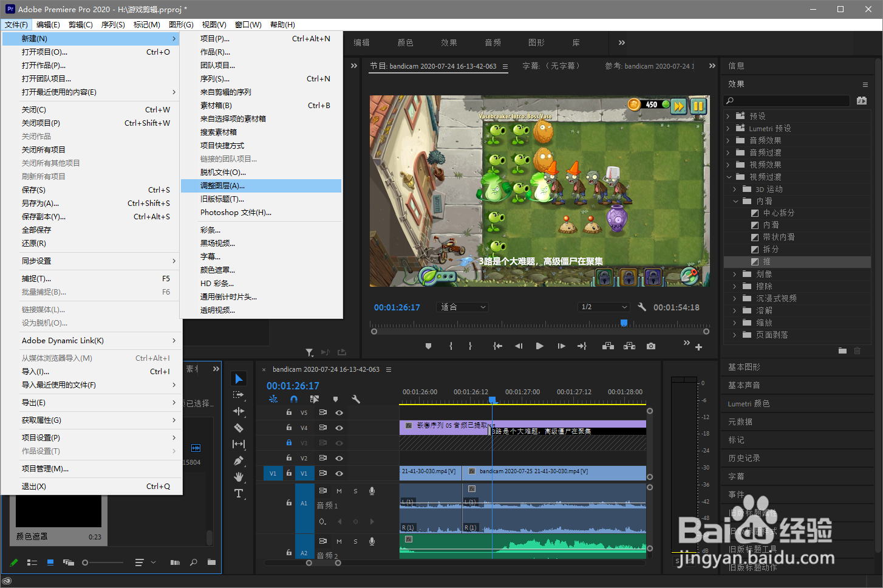
Task: Select the Selection (arrow) tool
Action: click(x=239, y=378)
